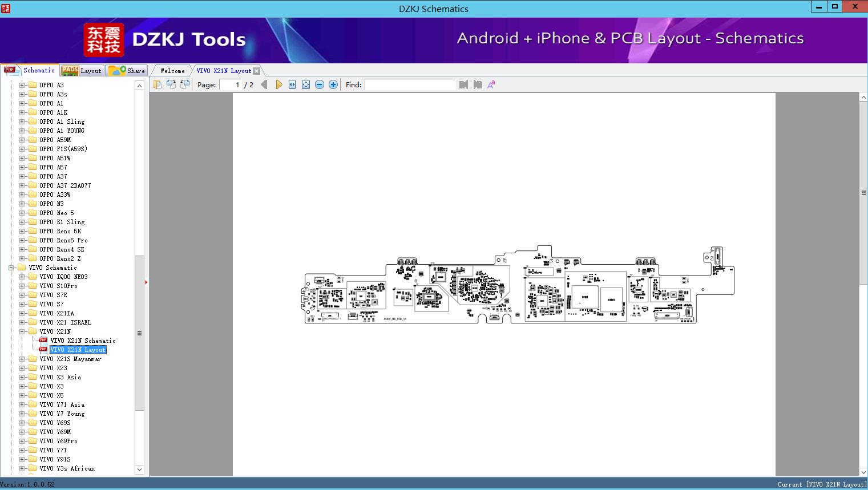Click the find previous icon
868x490 pixels.
(x=463, y=84)
